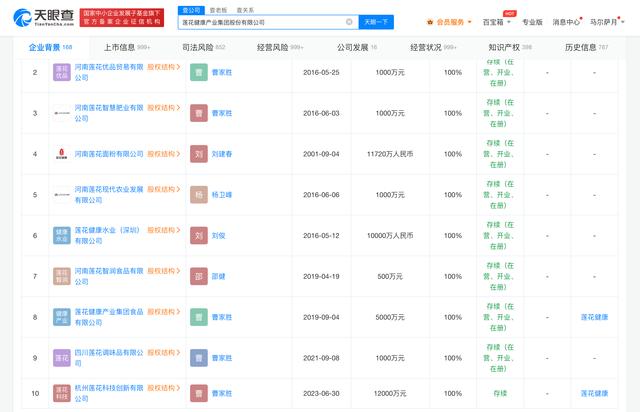This screenshot has width=640, height=412.
Task: Open the 知识产权 tab
Action: pyautogui.click(x=509, y=47)
